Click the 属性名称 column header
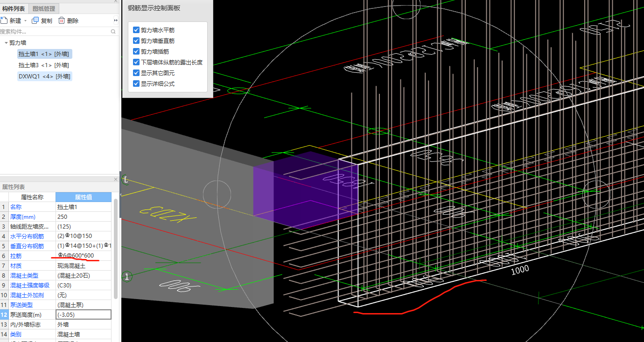Screen dimensions: 644x342 pyautogui.click(x=32, y=197)
